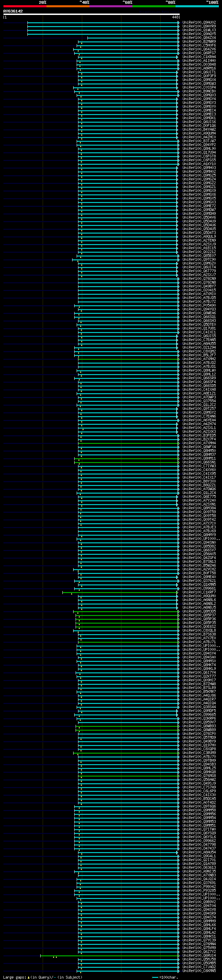Image resolution: width=222 pixels, height=980 pixels.
Task: Click the green ~80% identity legend segment
Action: coord(154,6)
